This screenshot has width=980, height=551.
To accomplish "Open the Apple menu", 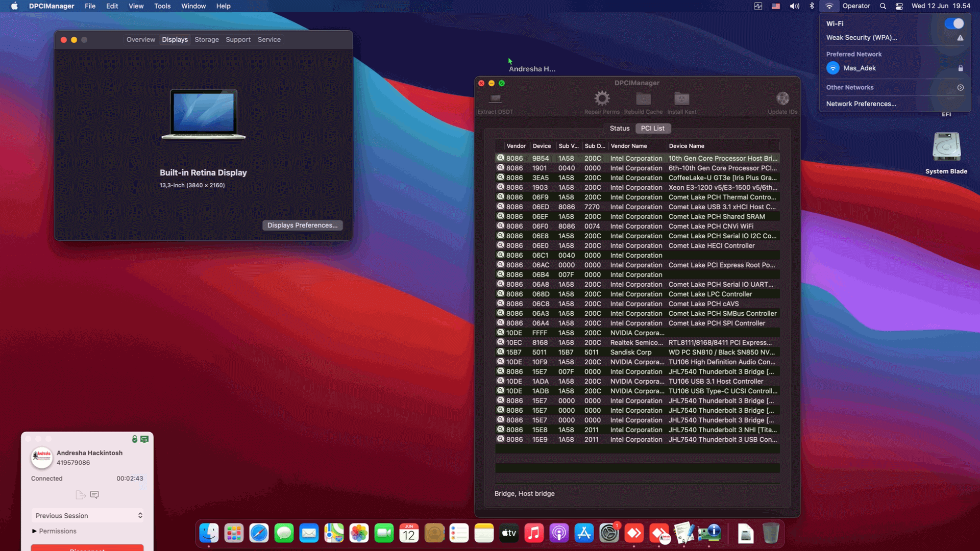I will [14, 6].
